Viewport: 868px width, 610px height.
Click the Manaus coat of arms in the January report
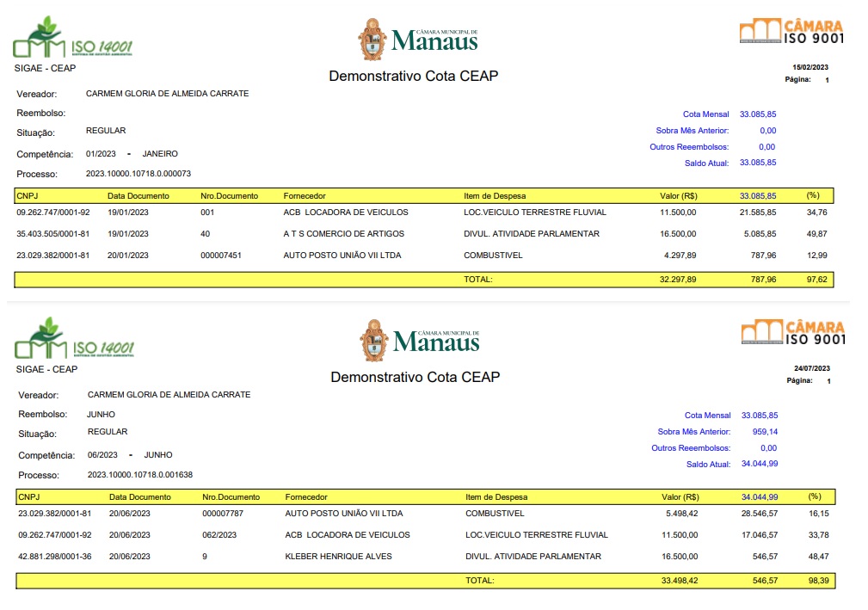[372, 40]
